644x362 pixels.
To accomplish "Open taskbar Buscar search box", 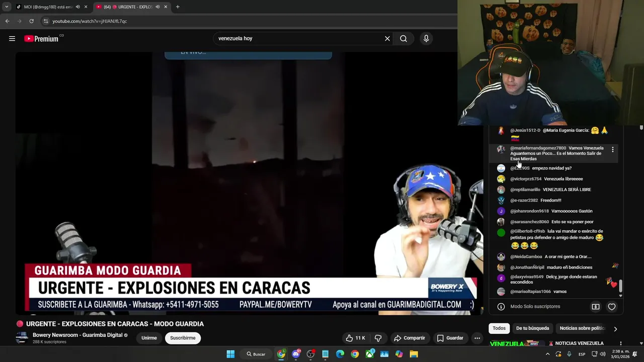I will coord(256,354).
